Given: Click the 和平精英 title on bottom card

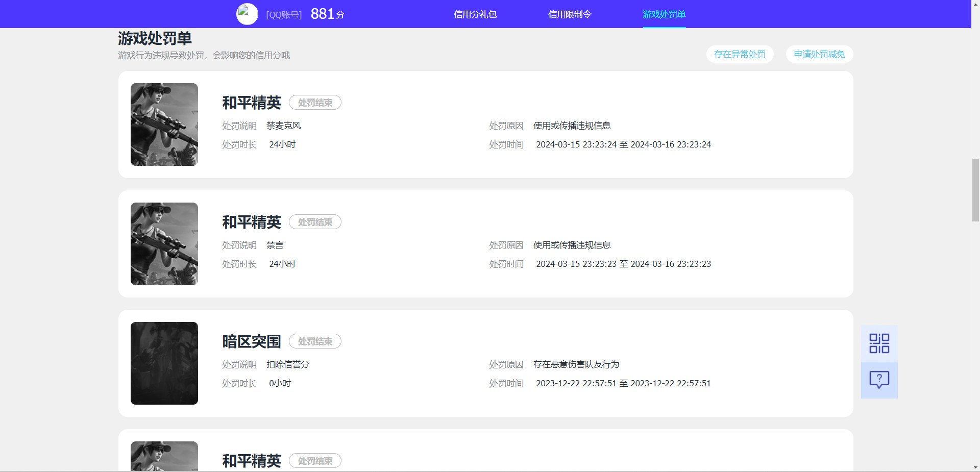Looking at the screenshot, I should click(x=252, y=461).
